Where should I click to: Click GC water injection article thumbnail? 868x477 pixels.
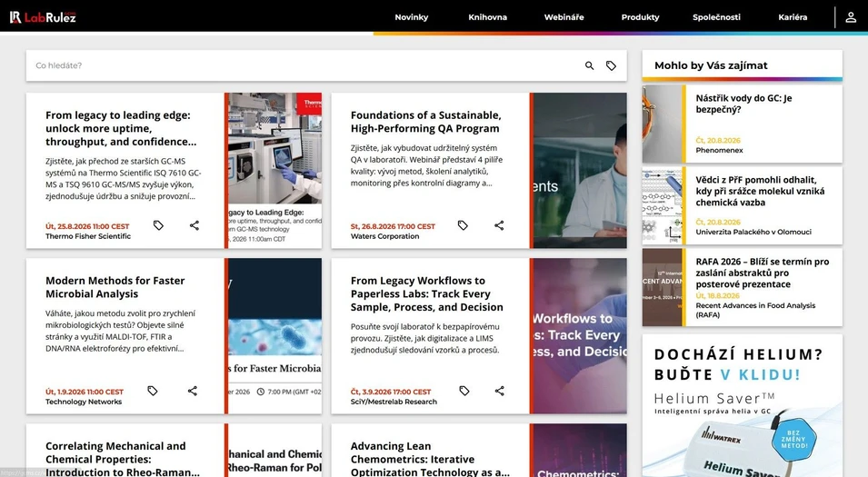[662, 124]
